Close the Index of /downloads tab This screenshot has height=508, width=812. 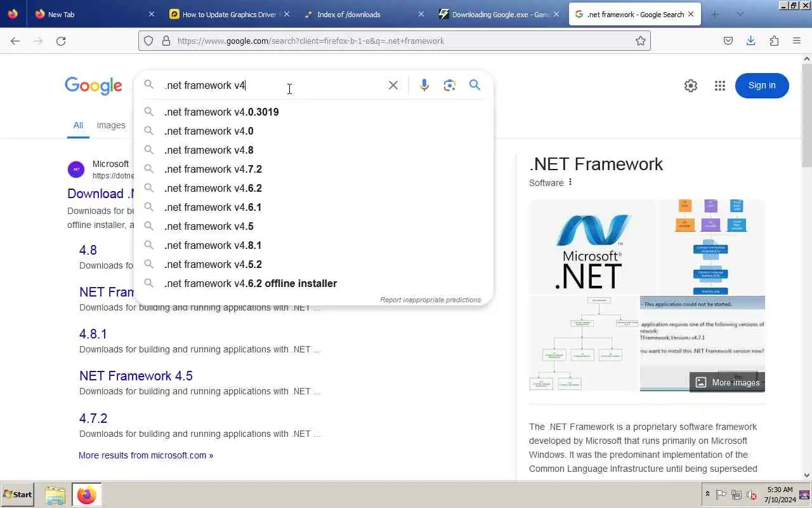point(421,14)
